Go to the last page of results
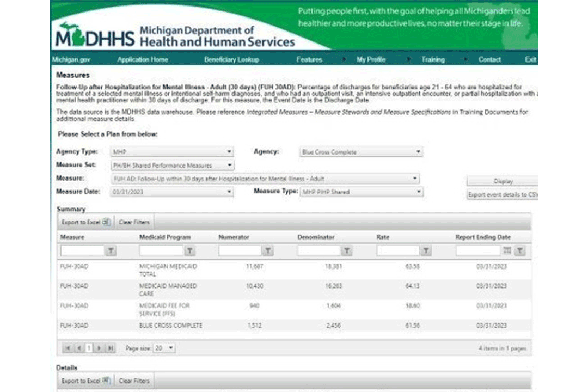 coord(109,348)
